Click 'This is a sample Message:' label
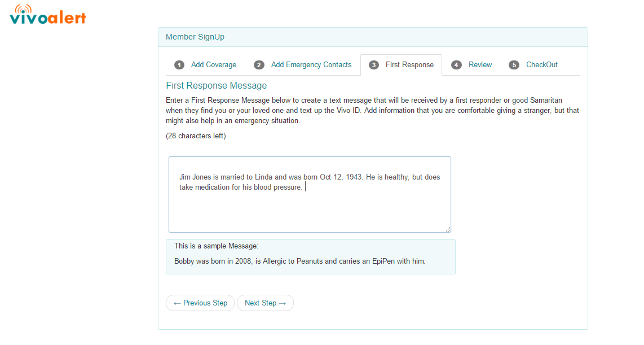The height and width of the screenshot is (345, 644). [x=217, y=246]
